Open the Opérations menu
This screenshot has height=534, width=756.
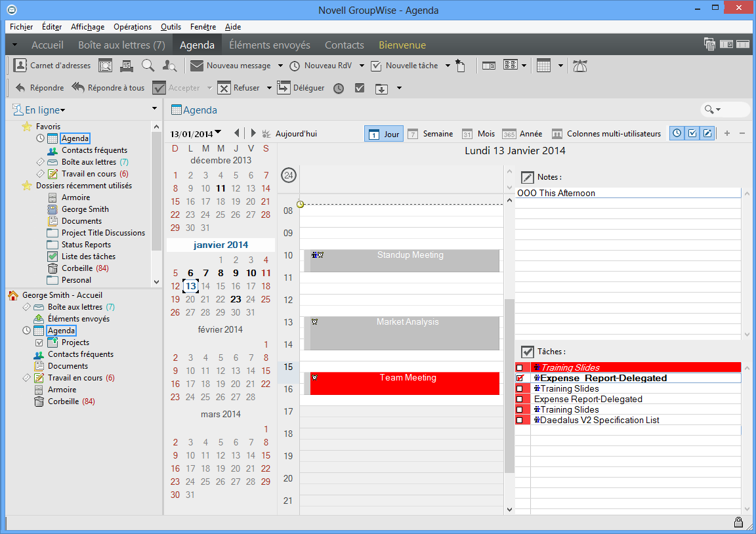coord(133,27)
